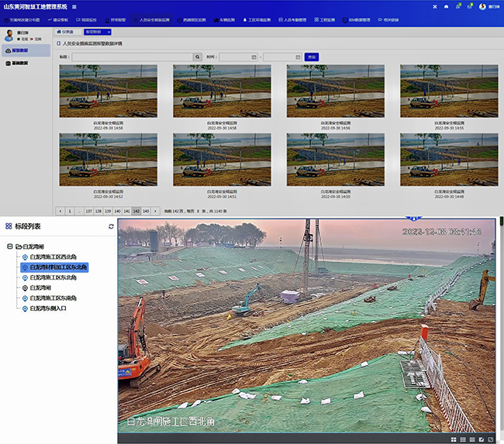Close the 报警数据 tab with its x
This screenshot has width=504, height=444.
(x=109, y=32)
